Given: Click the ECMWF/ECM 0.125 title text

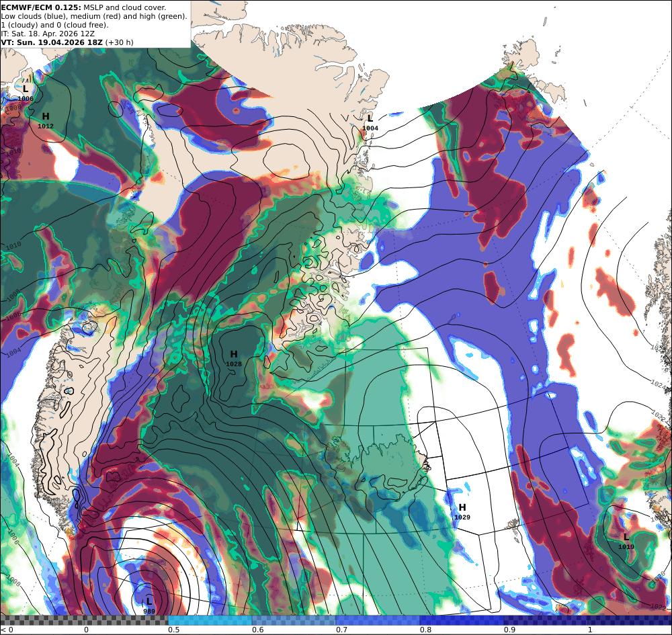Looking at the screenshot, I should 41,7.
